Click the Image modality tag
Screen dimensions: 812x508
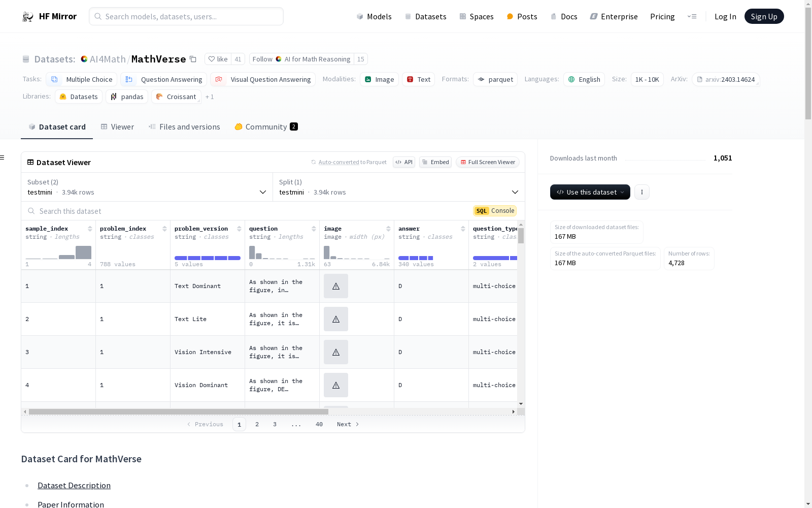pos(379,79)
